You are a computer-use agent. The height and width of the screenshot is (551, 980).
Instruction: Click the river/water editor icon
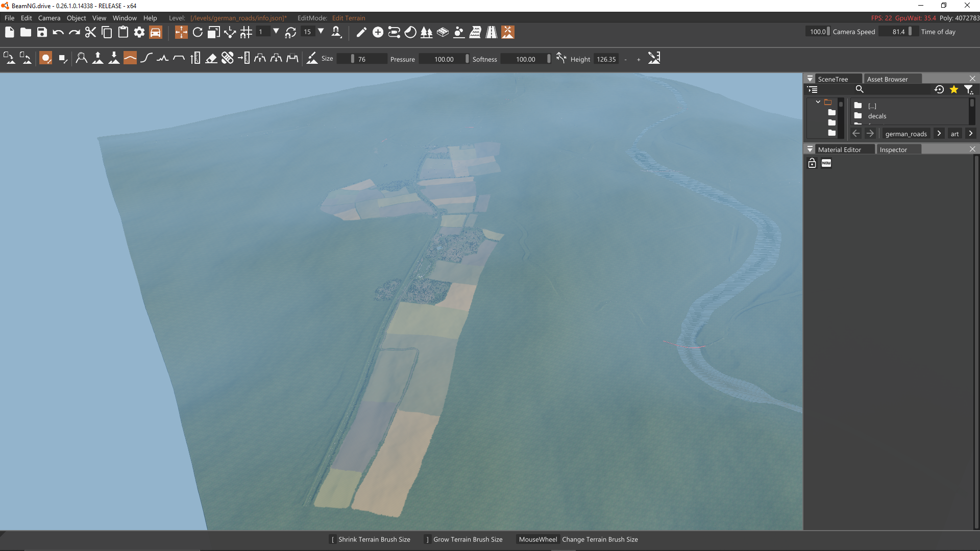475,33
